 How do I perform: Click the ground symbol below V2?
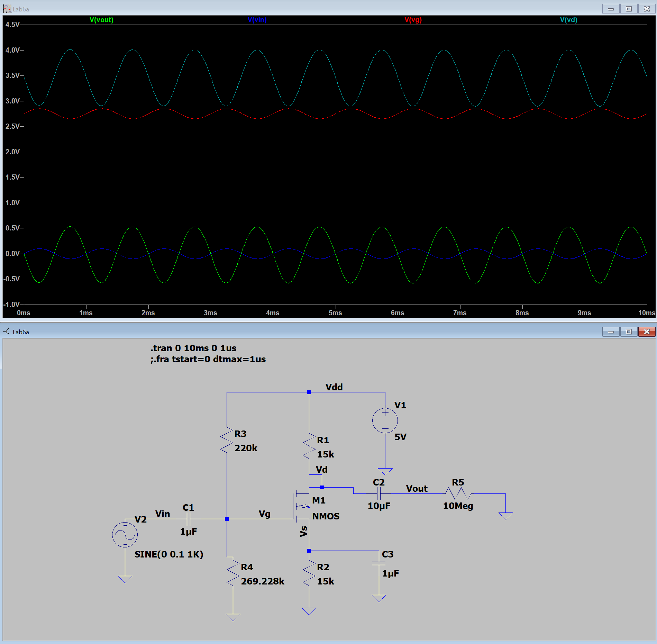pyautogui.click(x=125, y=579)
